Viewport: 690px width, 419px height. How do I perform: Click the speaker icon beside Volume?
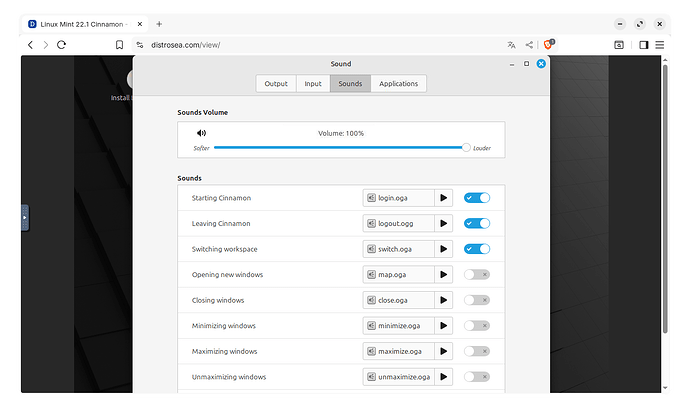coord(201,133)
